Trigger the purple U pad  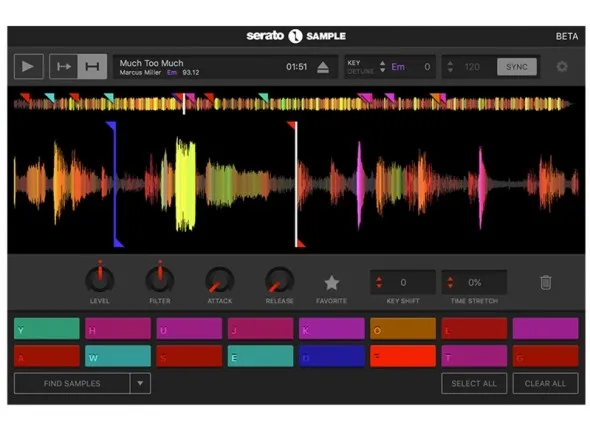[x=189, y=329]
